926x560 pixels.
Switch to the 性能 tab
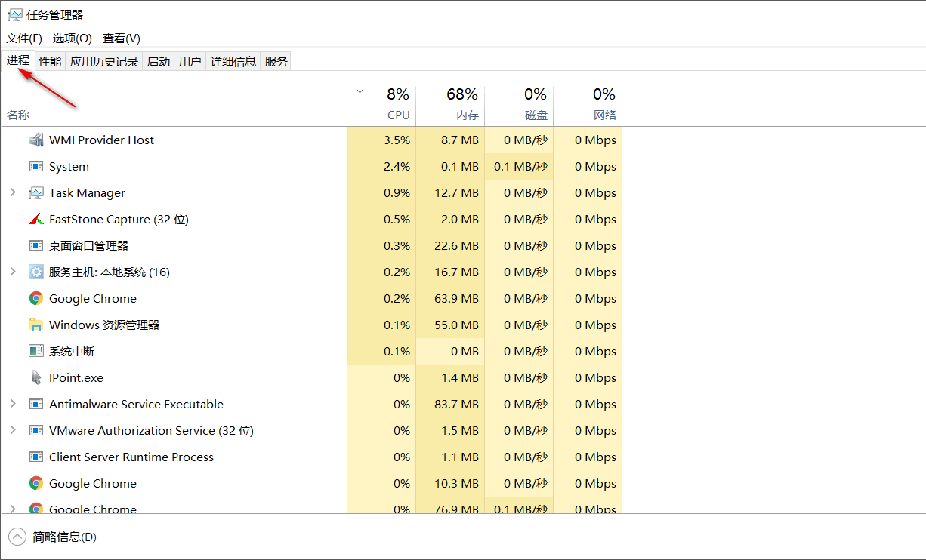[x=49, y=60]
